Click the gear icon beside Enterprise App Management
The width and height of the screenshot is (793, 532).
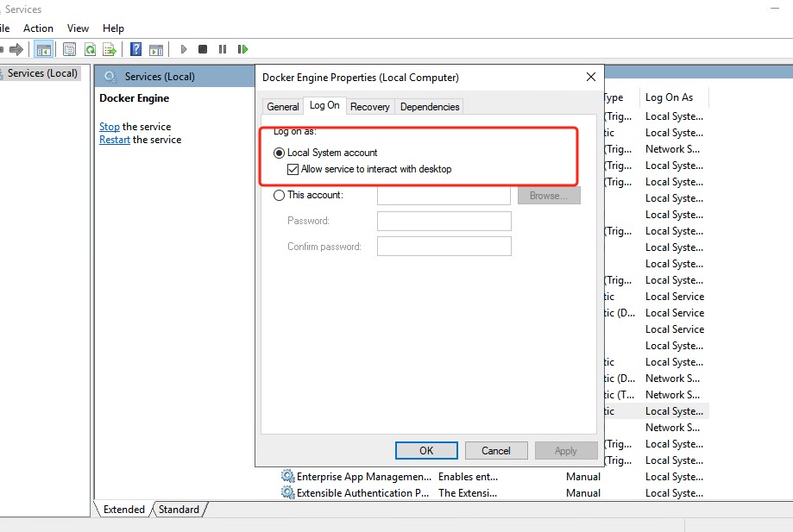point(287,477)
